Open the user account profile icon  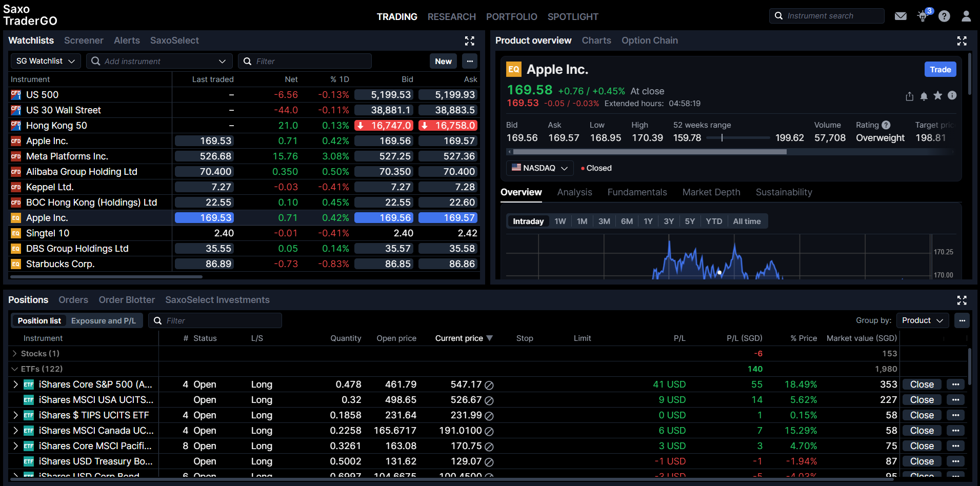[x=966, y=16]
